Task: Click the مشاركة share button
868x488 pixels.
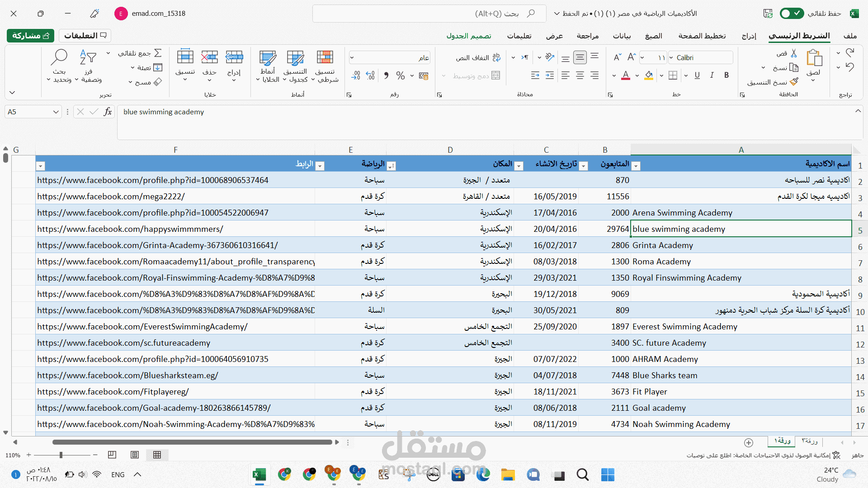Action: (30, 36)
